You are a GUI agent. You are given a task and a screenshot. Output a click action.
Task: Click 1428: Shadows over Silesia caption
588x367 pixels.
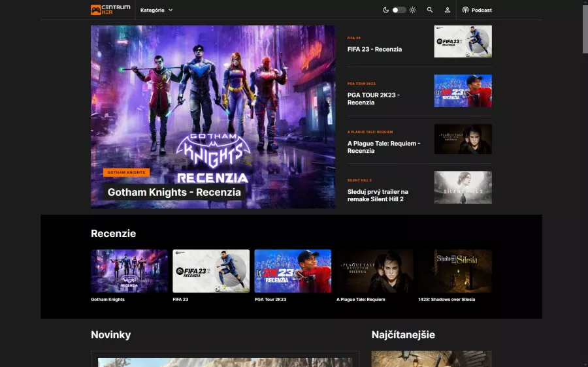[x=447, y=300]
